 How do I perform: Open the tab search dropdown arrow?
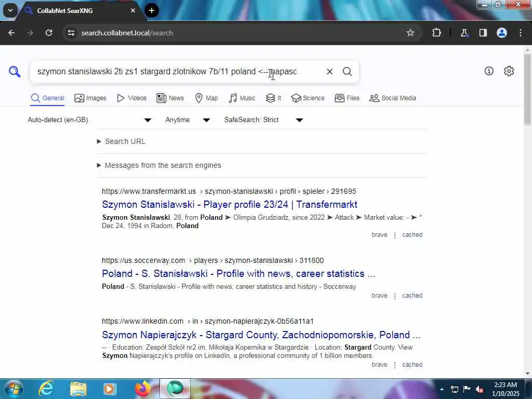click(10, 10)
